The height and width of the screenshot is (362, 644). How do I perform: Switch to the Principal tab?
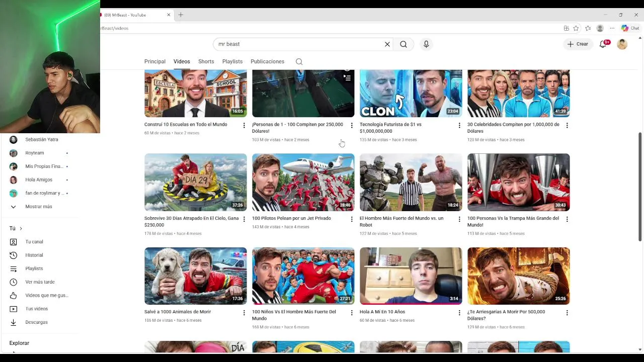[x=155, y=61]
